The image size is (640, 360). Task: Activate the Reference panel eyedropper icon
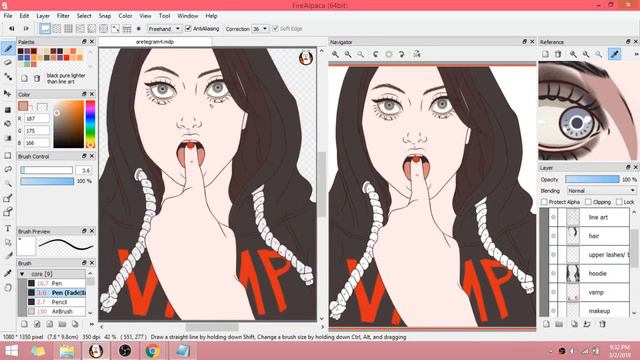pyautogui.click(x=615, y=54)
